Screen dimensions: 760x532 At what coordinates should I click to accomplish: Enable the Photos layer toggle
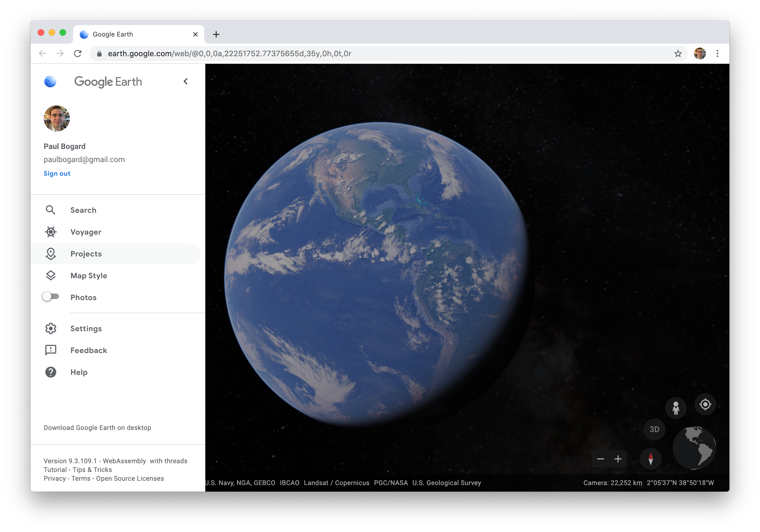[x=52, y=297]
